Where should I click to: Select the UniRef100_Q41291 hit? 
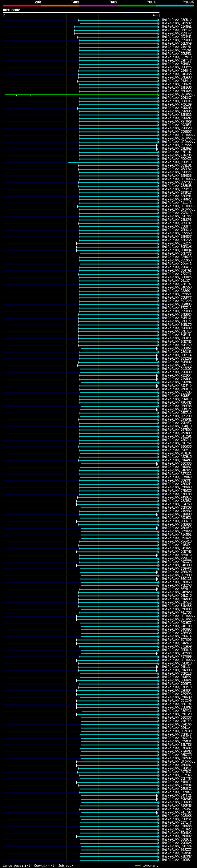point(176,436)
